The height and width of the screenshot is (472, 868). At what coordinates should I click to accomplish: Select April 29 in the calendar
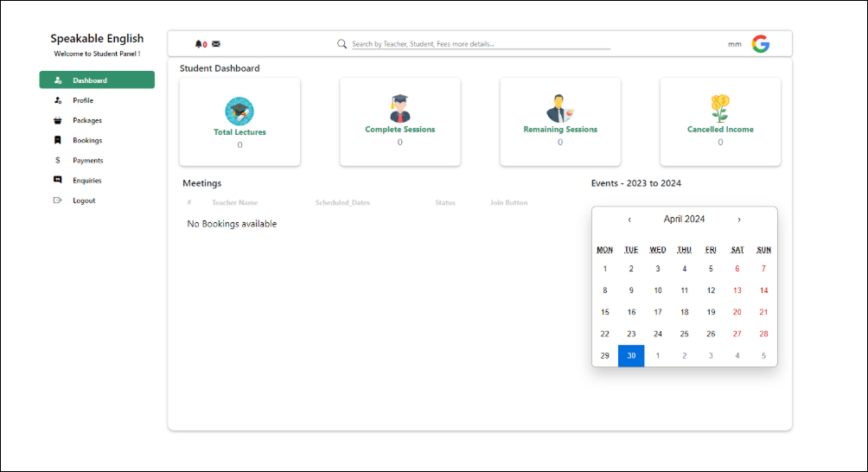[604, 356]
